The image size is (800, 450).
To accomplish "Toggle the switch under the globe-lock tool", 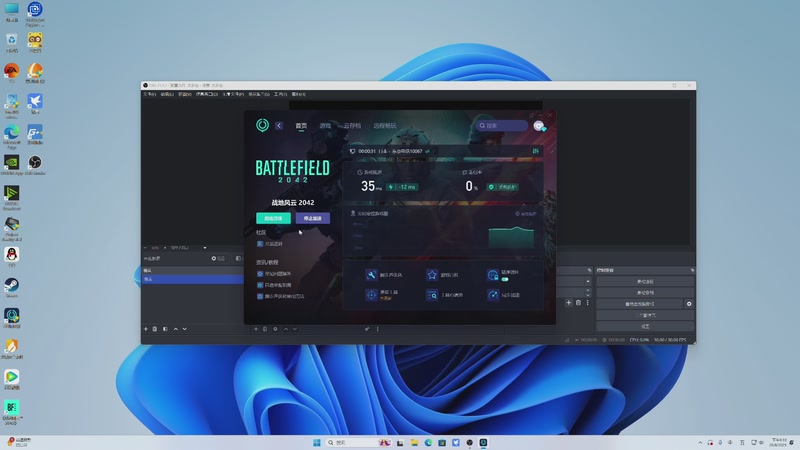I will click(505, 280).
